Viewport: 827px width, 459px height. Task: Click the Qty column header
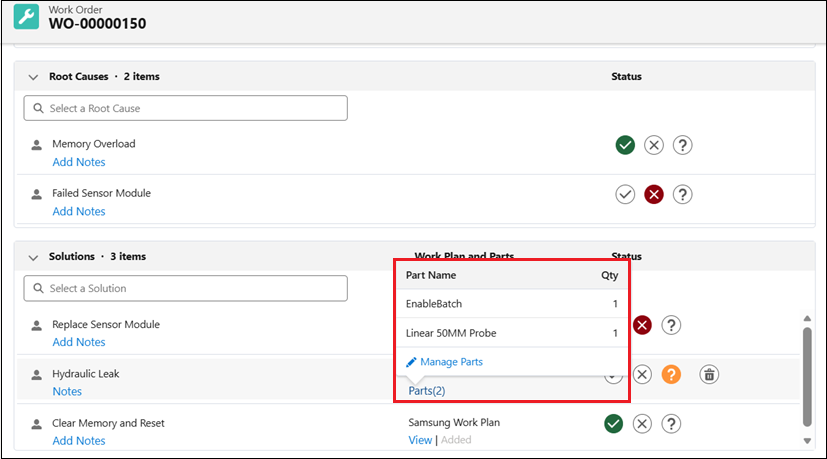coord(610,275)
